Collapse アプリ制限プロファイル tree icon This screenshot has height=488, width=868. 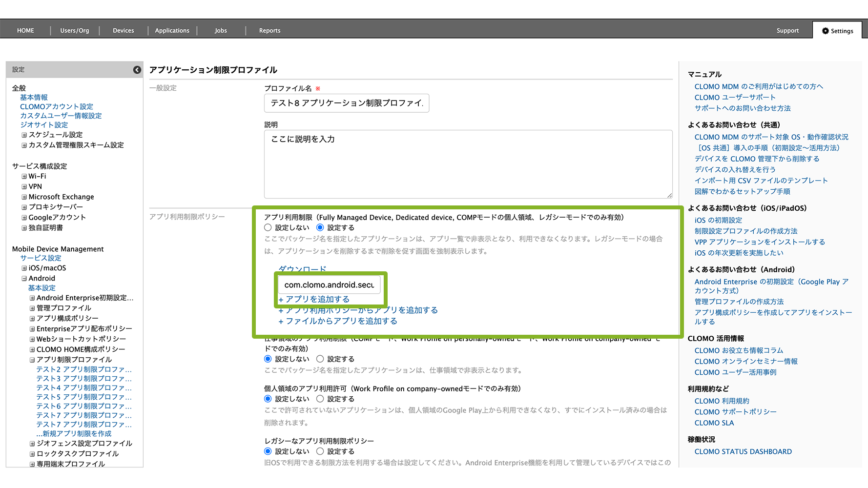tap(32, 360)
